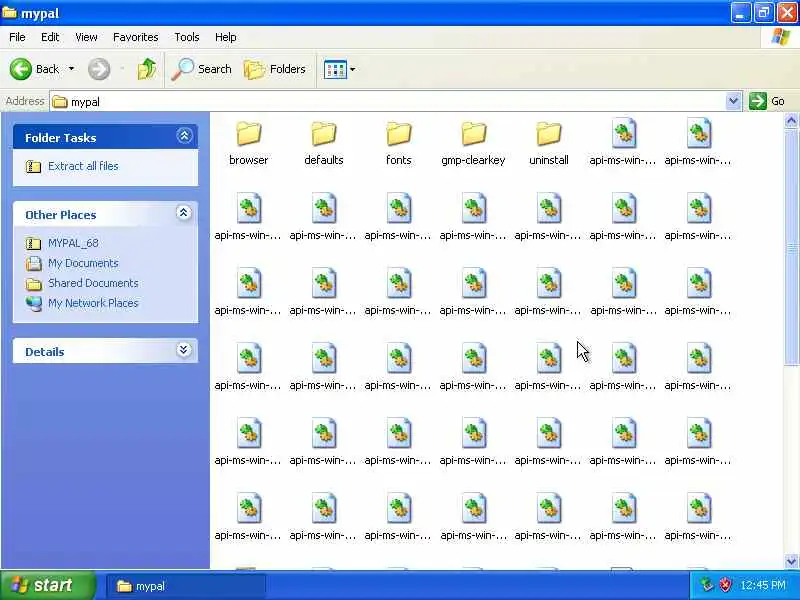Click the green tray icon beside the shield
This screenshot has height=600, width=800.
coord(707,585)
